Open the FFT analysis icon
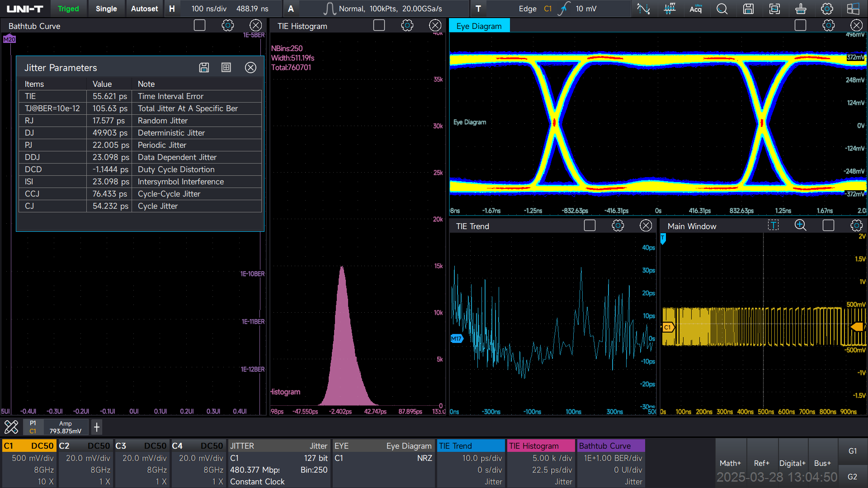 coord(670,9)
